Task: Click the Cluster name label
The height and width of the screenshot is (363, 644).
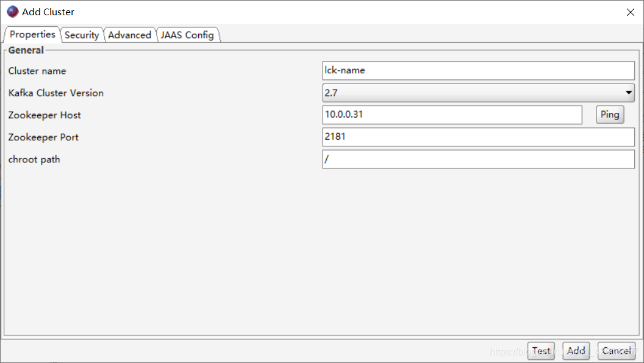Action: click(x=37, y=71)
